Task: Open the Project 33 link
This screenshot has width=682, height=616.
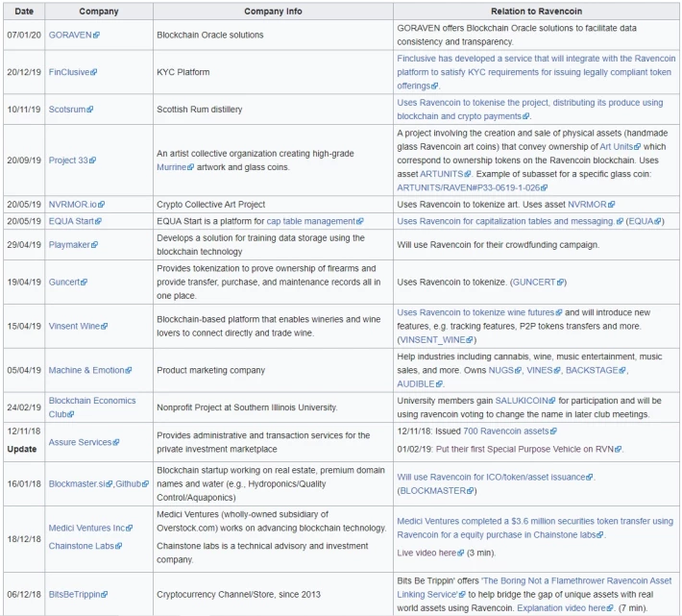Action: (x=72, y=160)
